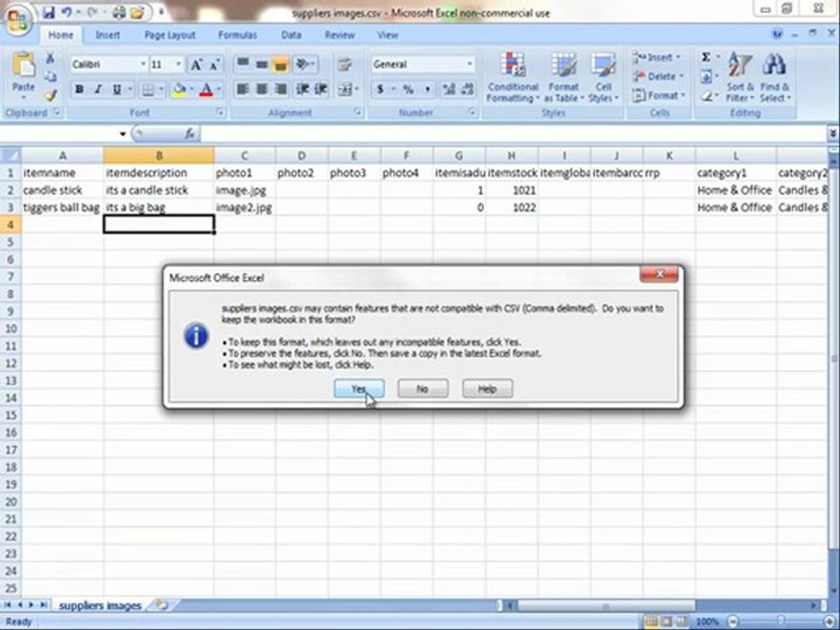Activate the Format Painter brush

pyautogui.click(x=51, y=95)
